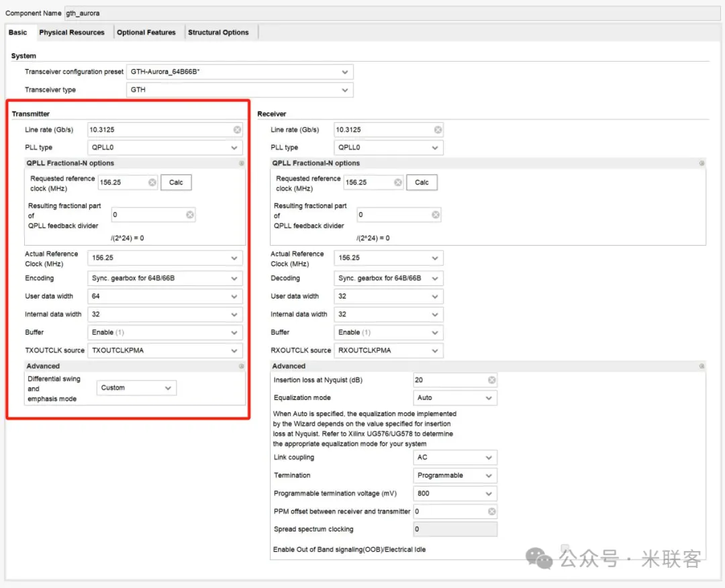This screenshot has width=725, height=588.
Task: Clear Transmitter resulting fractional part field
Action: [x=190, y=215]
